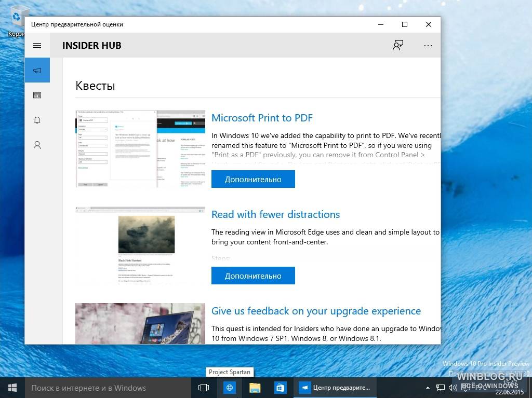
Task: Select the Read with fewer distractions thumbnail
Action: [x=140, y=245]
